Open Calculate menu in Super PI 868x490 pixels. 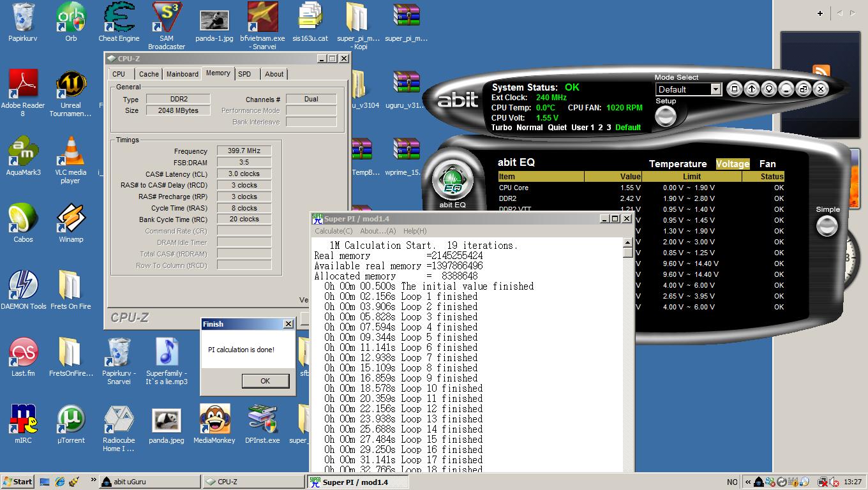[x=333, y=231]
